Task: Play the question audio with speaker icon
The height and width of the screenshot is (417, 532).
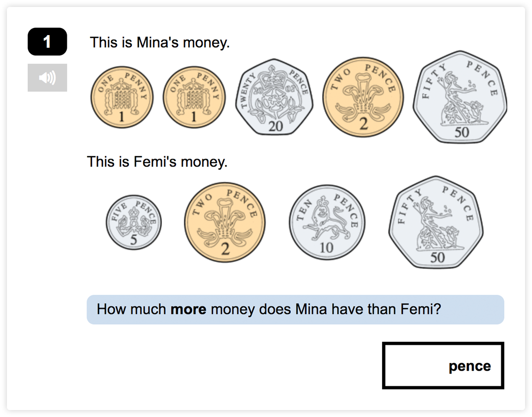Action: pos(47,78)
